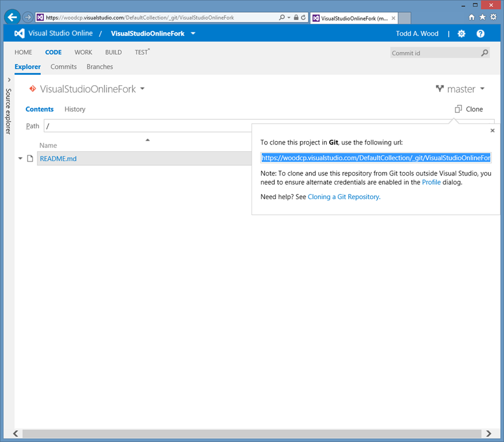Image resolution: width=504 pixels, height=442 pixels.
Task: Expand the Source explorer side panel
Action: coord(9,80)
